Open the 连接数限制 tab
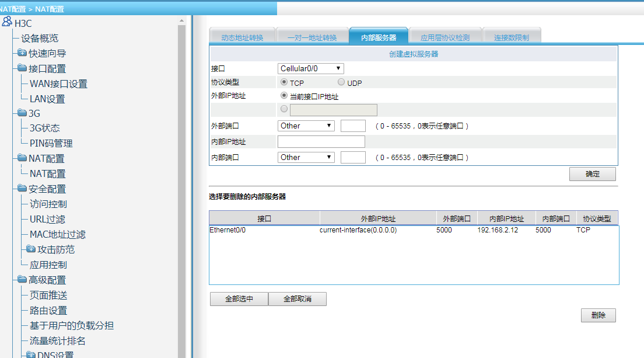The height and width of the screenshot is (358, 644). (x=512, y=37)
